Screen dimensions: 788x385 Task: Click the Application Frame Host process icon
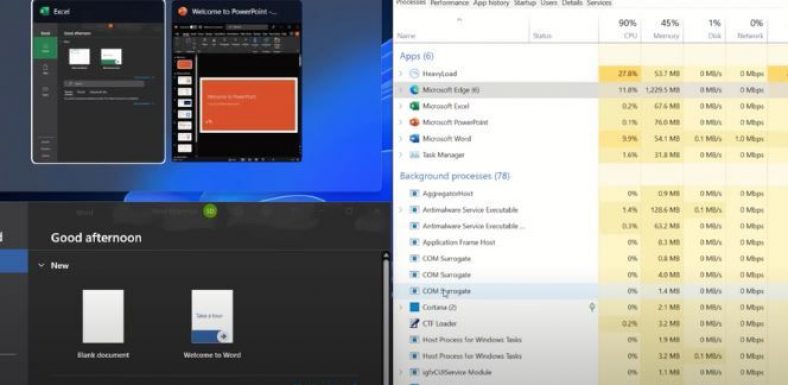pos(414,242)
